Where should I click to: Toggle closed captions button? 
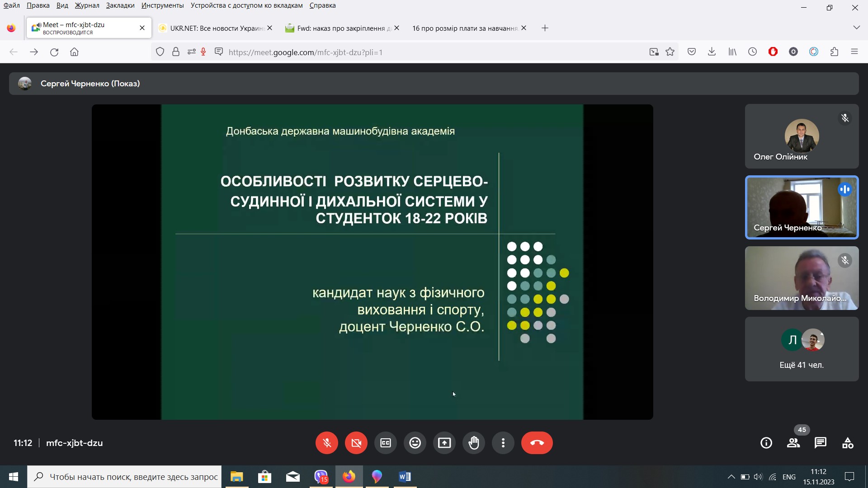tap(386, 443)
